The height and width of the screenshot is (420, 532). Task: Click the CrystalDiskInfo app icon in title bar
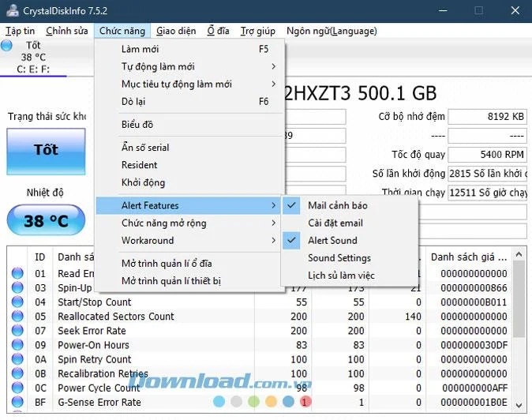[13, 10]
